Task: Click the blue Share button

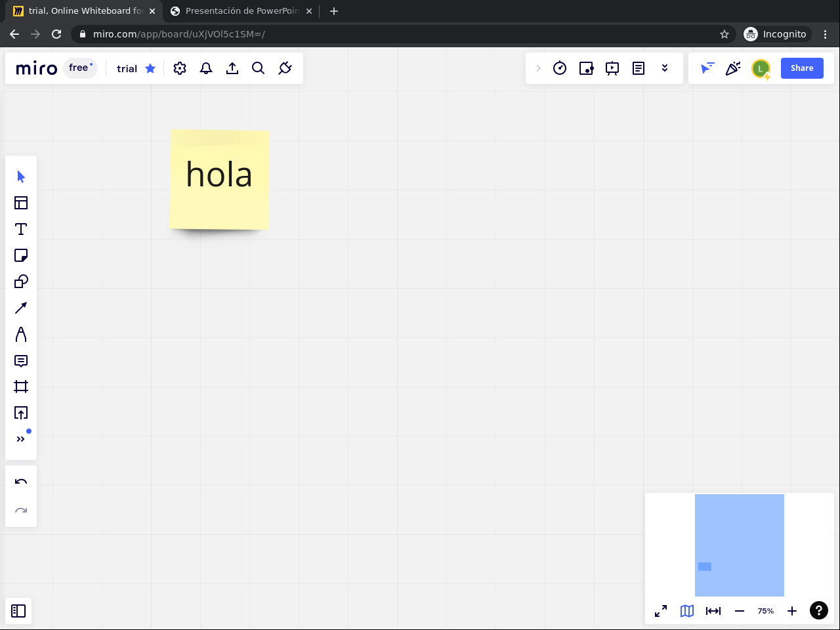Action: click(802, 68)
